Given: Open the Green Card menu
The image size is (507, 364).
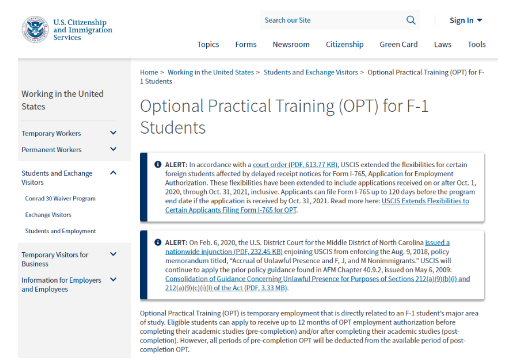Looking at the screenshot, I should click(398, 44).
